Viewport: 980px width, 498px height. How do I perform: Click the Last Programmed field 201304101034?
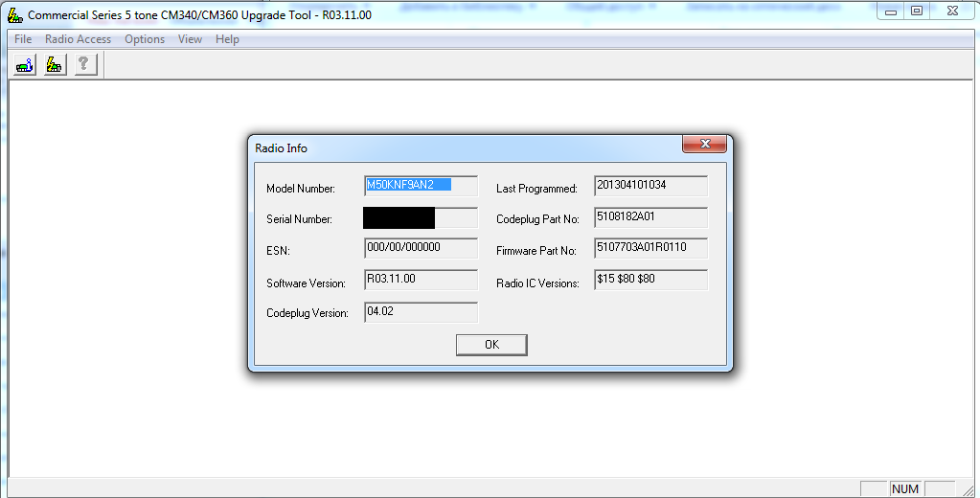click(650, 186)
